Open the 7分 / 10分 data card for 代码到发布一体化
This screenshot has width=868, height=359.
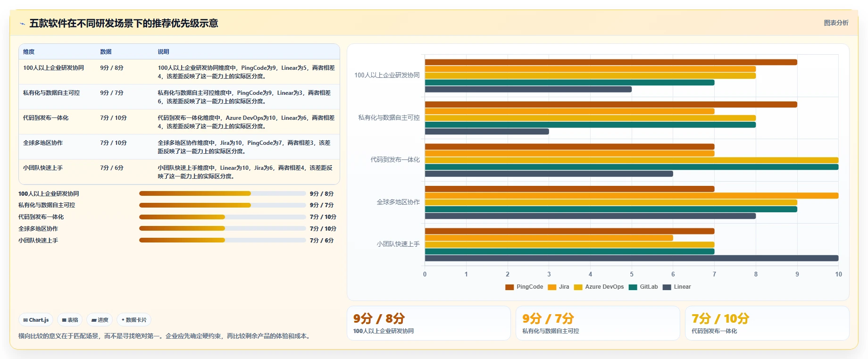tap(767, 323)
